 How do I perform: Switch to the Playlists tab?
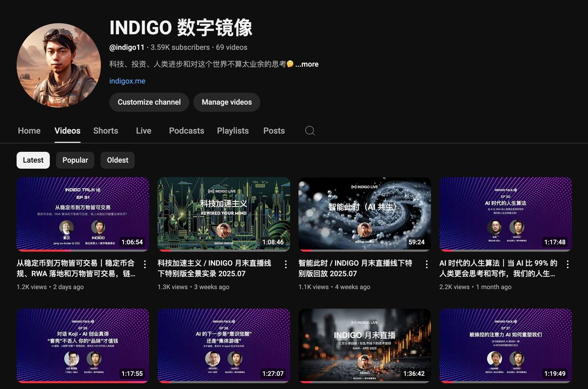pos(233,131)
